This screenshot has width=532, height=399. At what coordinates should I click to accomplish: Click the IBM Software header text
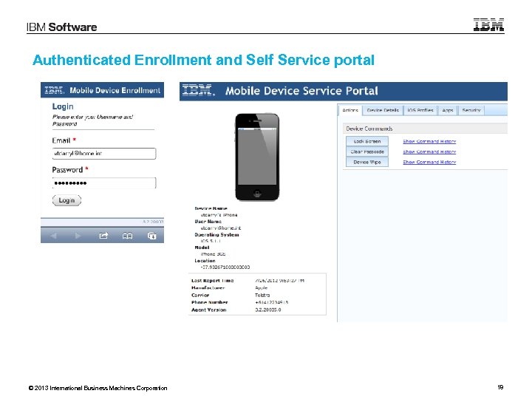[x=62, y=27]
